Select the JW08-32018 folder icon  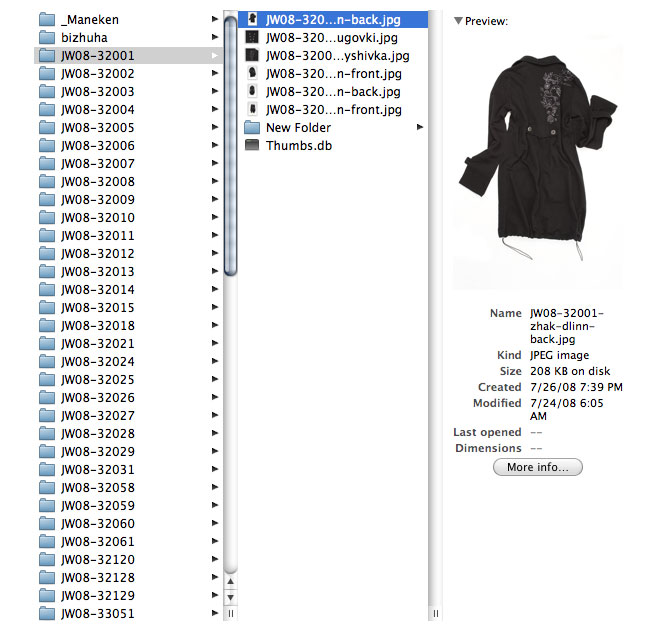pos(46,326)
